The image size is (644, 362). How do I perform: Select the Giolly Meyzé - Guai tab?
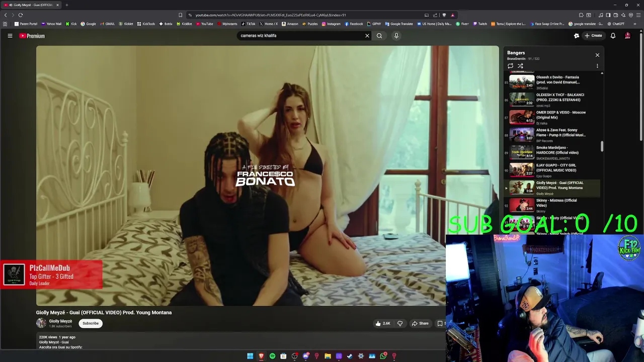(31, 5)
